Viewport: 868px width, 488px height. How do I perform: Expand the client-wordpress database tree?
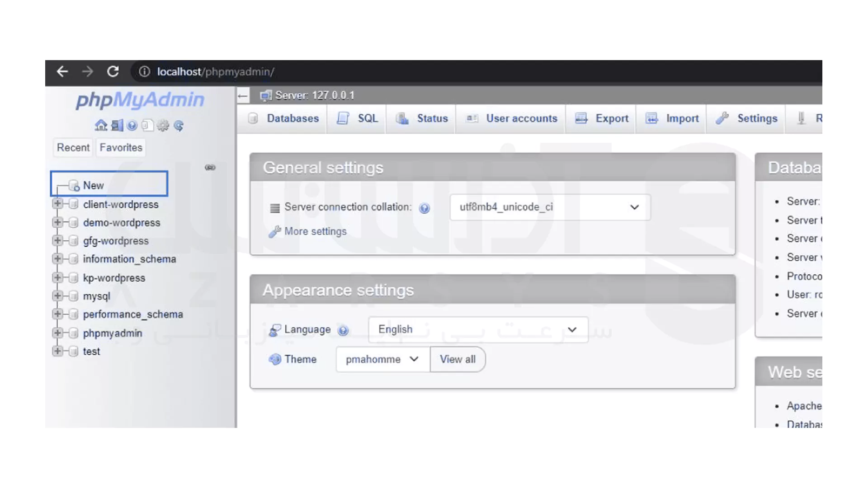[57, 204]
